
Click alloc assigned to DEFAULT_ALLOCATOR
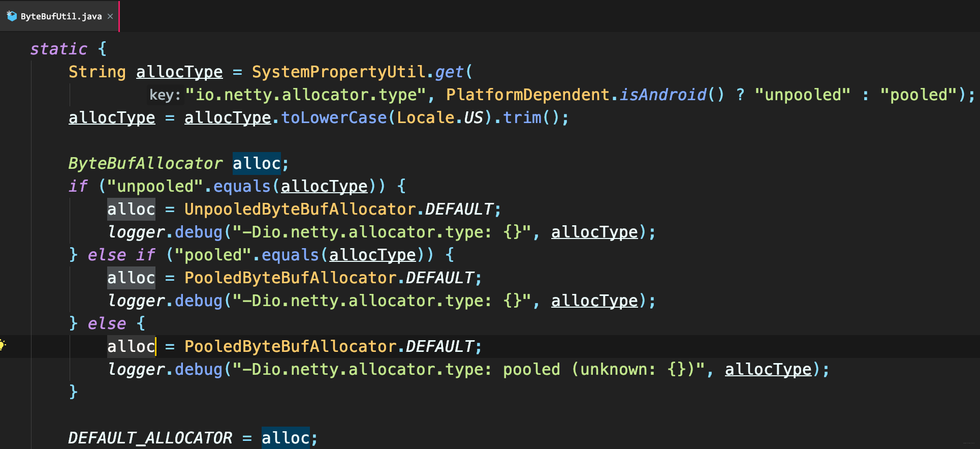coord(285,438)
